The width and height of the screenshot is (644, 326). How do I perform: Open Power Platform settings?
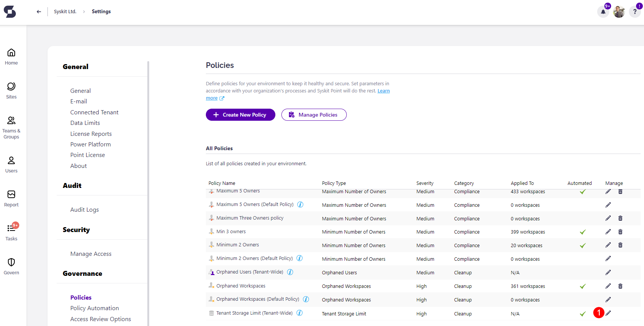(91, 145)
